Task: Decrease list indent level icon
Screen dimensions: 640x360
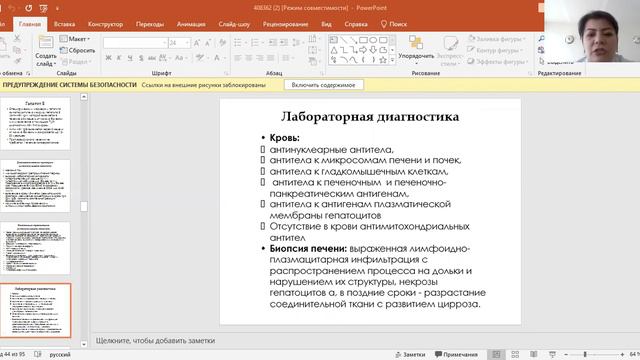Action: 272,43
